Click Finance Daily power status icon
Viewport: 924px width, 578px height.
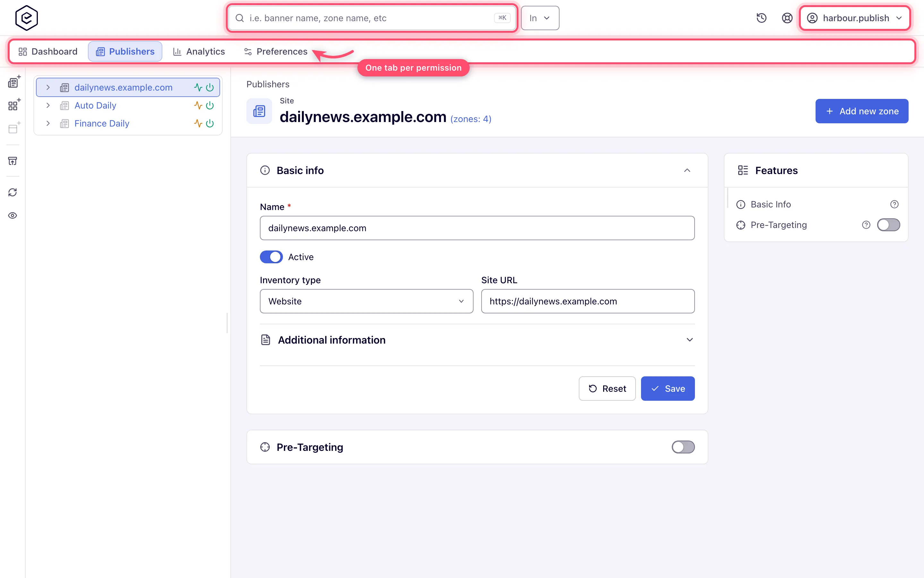[x=210, y=124]
